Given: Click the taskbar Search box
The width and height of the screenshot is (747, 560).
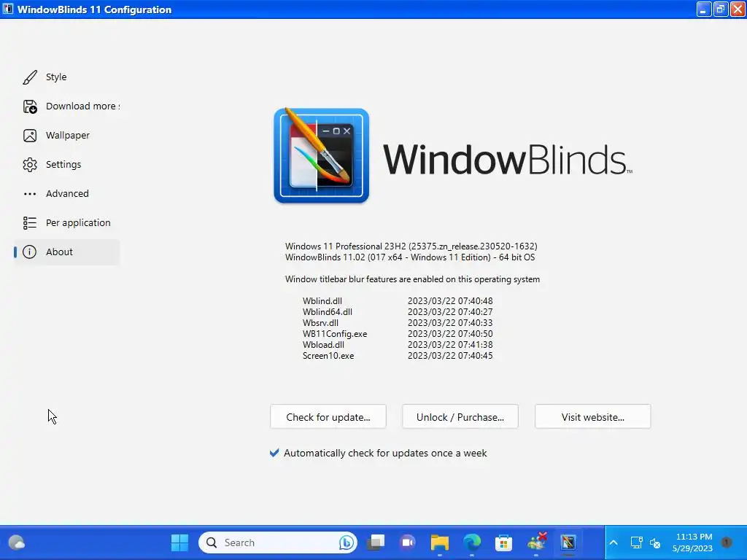Looking at the screenshot, I should [278, 542].
